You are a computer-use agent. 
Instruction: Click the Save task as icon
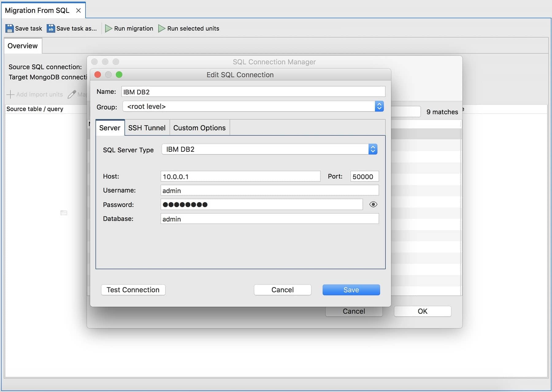point(51,29)
